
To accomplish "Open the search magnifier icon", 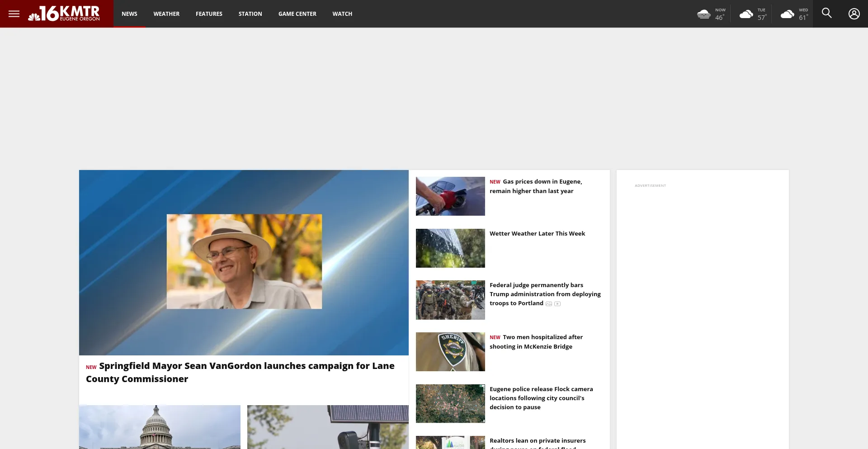I will [826, 14].
